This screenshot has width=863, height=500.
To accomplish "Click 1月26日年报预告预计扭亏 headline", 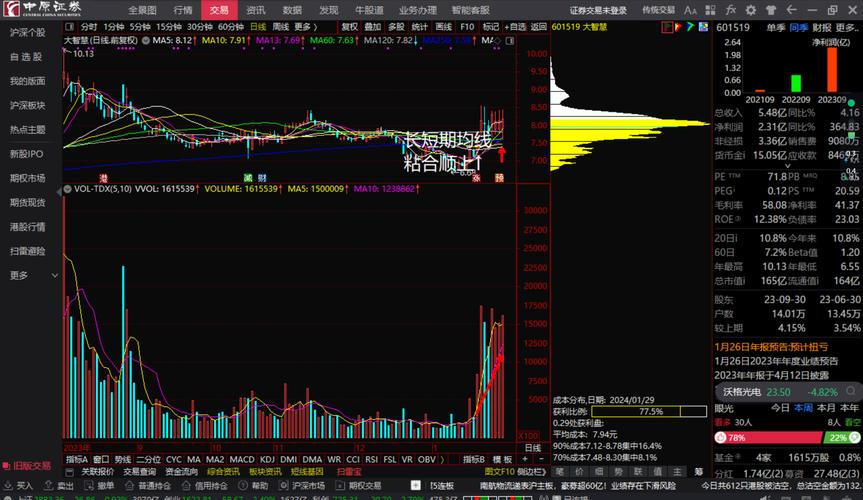I will point(771,347).
